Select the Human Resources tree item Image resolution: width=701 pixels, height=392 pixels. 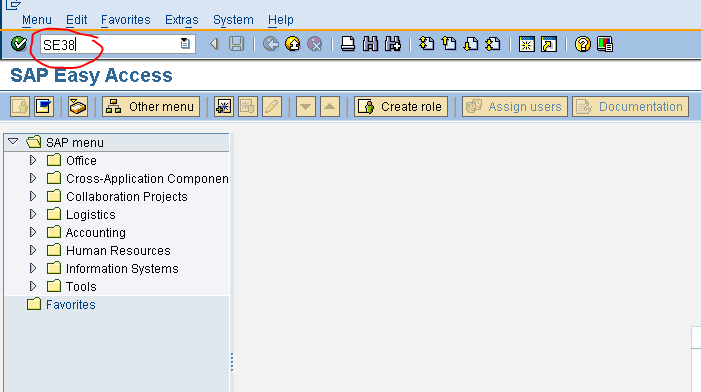point(118,250)
